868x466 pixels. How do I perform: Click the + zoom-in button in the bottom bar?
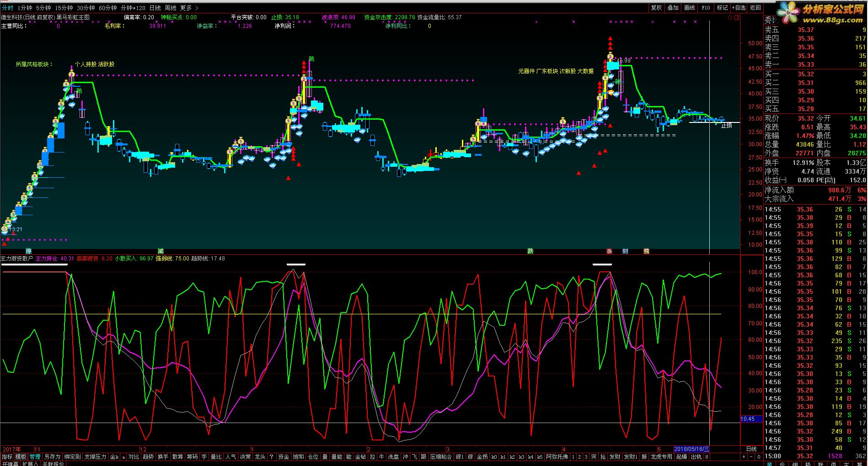[x=744, y=457]
